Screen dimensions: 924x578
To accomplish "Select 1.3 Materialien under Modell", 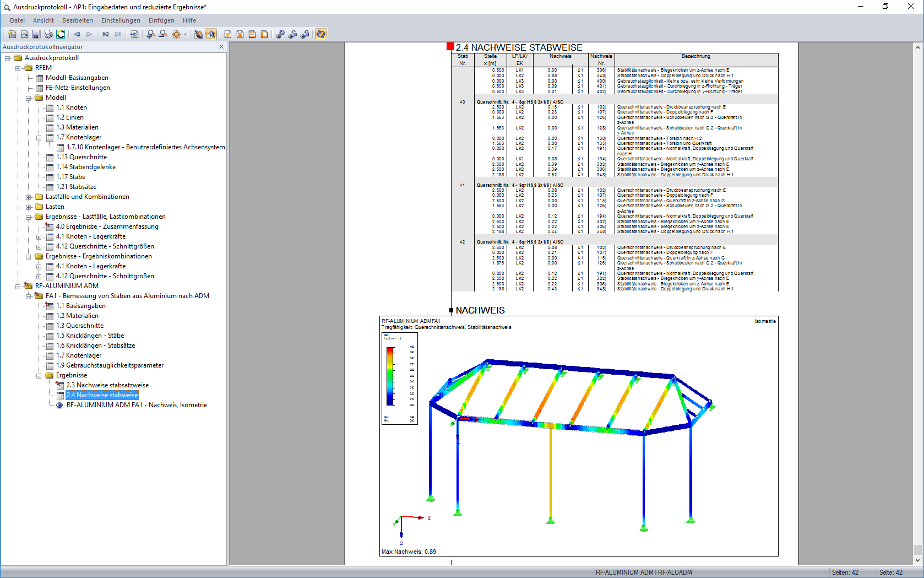I will 77,127.
